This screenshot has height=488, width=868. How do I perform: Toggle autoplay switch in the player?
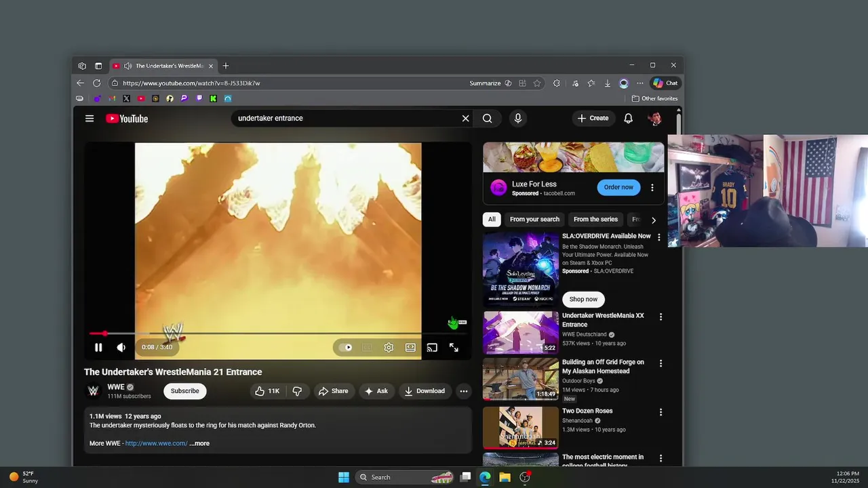tap(346, 348)
